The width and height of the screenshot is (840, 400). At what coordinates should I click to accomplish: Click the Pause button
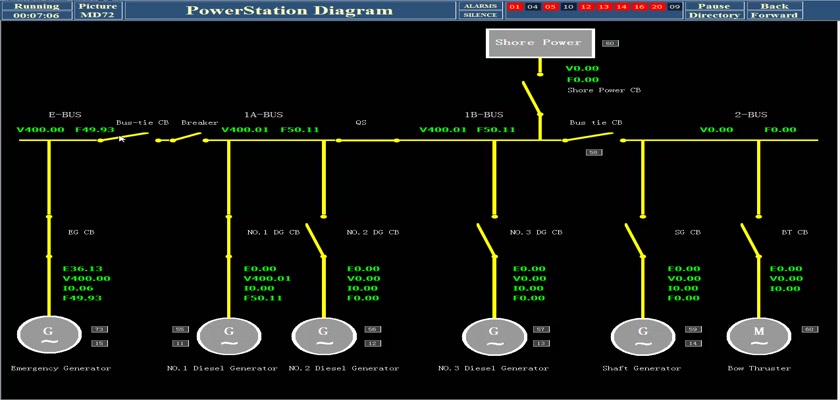714,6
